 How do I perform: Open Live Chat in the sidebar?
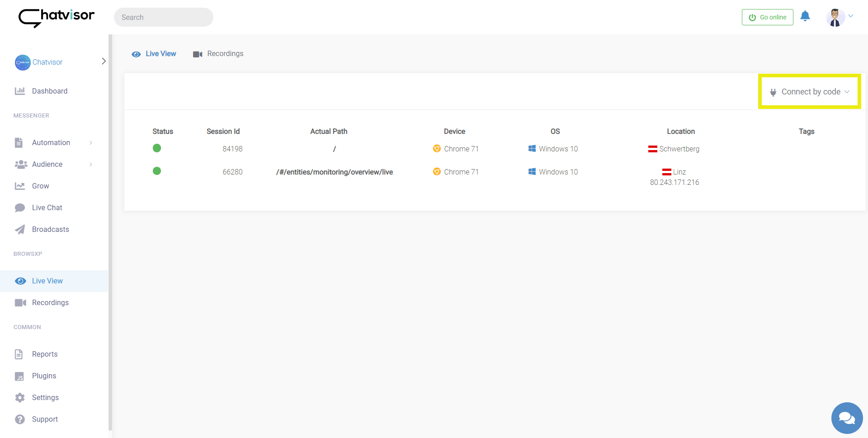tap(47, 207)
